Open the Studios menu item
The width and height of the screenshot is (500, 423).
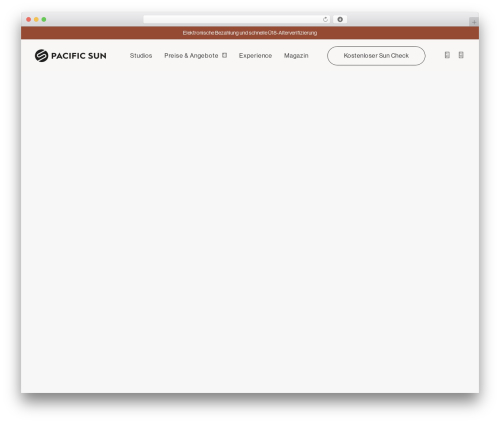pyautogui.click(x=141, y=56)
